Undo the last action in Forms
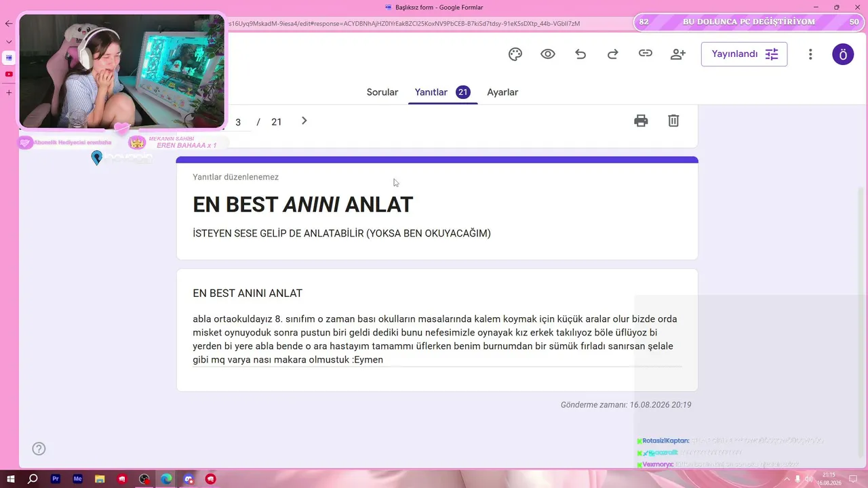Image resolution: width=868 pixels, height=488 pixels. pyautogui.click(x=580, y=54)
